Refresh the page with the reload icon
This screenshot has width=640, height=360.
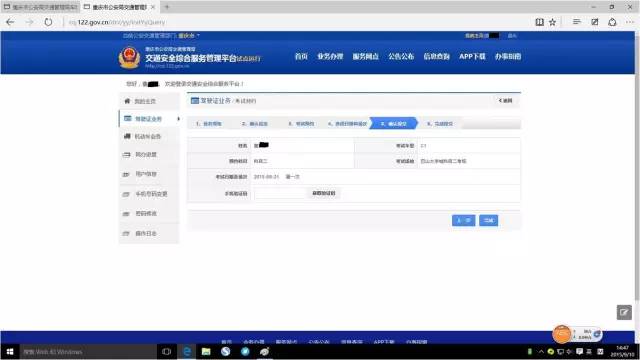click(x=48, y=22)
